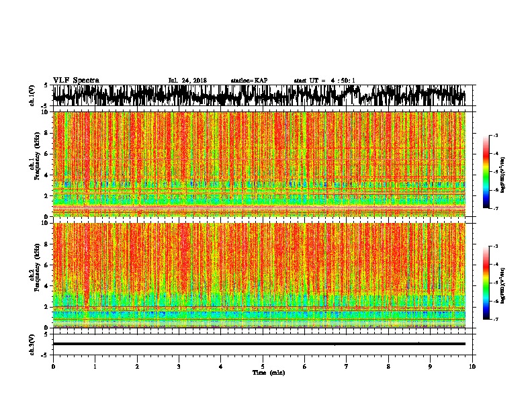Screen dimensions: 532x411
Task: Click the "-7" value below ch.2 colorbar
Action: coord(496,319)
